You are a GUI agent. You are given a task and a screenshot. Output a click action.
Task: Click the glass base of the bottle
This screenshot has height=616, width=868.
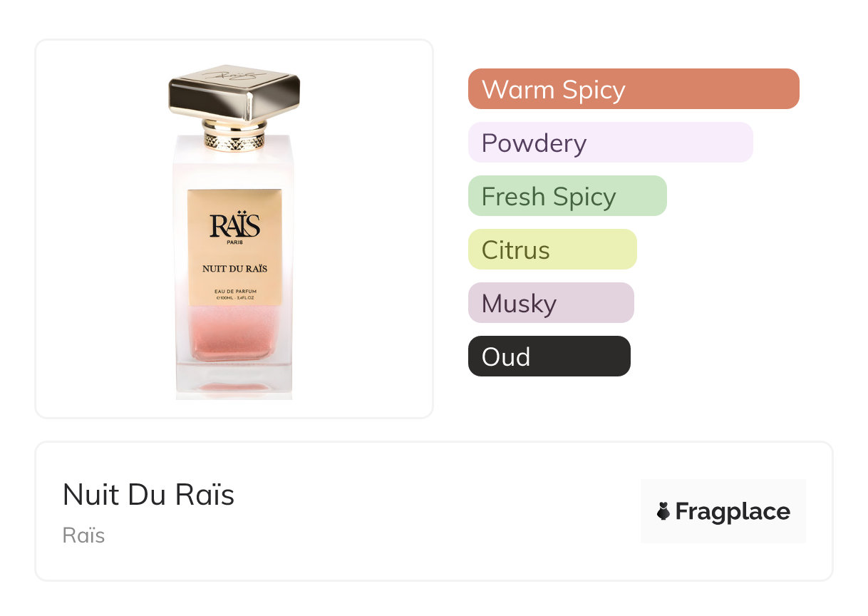click(234, 381)
